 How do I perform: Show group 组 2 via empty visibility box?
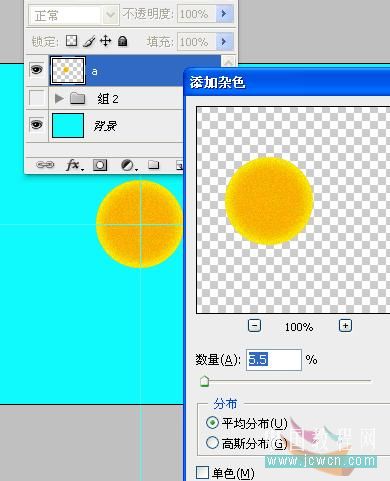[36, 98]
